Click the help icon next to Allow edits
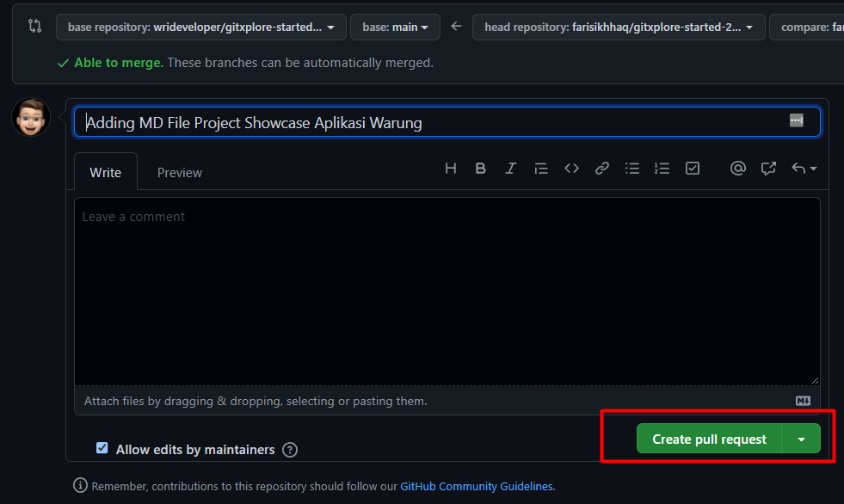Viewport: 844px width, 504px height. 290,450
